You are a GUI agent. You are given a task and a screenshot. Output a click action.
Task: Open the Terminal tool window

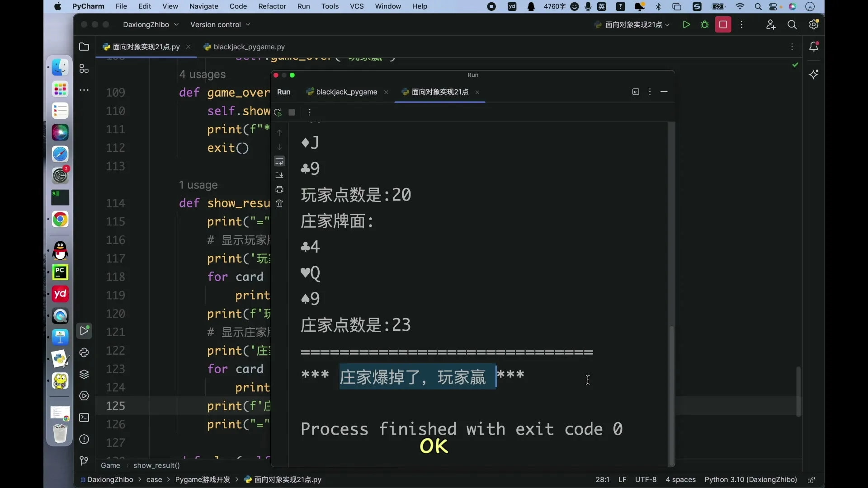point(84,418)
